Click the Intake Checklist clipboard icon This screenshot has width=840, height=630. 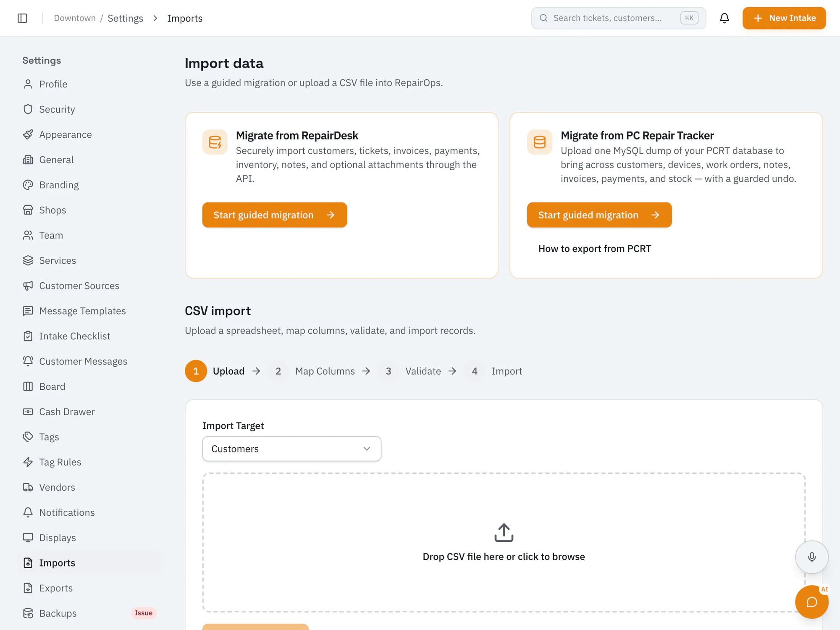point(28,336)
